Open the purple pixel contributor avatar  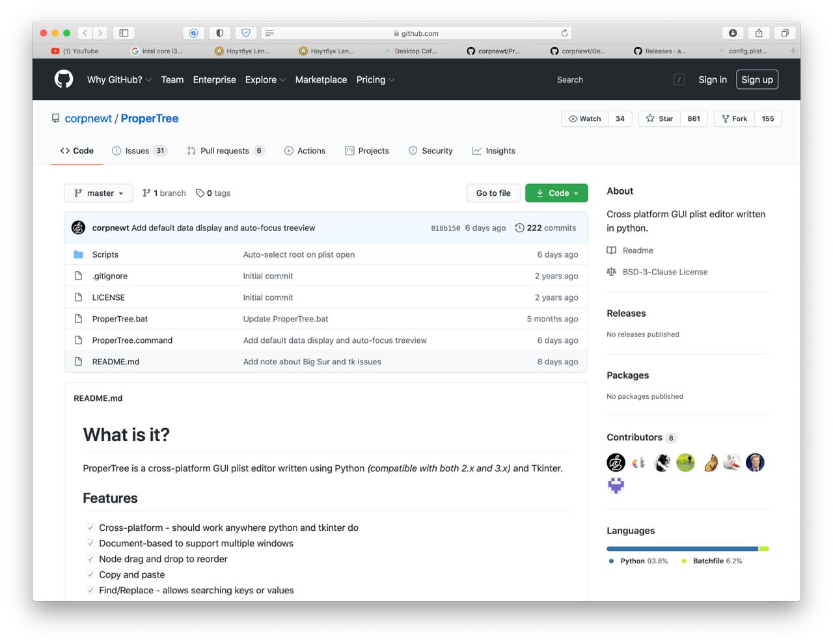616,485
